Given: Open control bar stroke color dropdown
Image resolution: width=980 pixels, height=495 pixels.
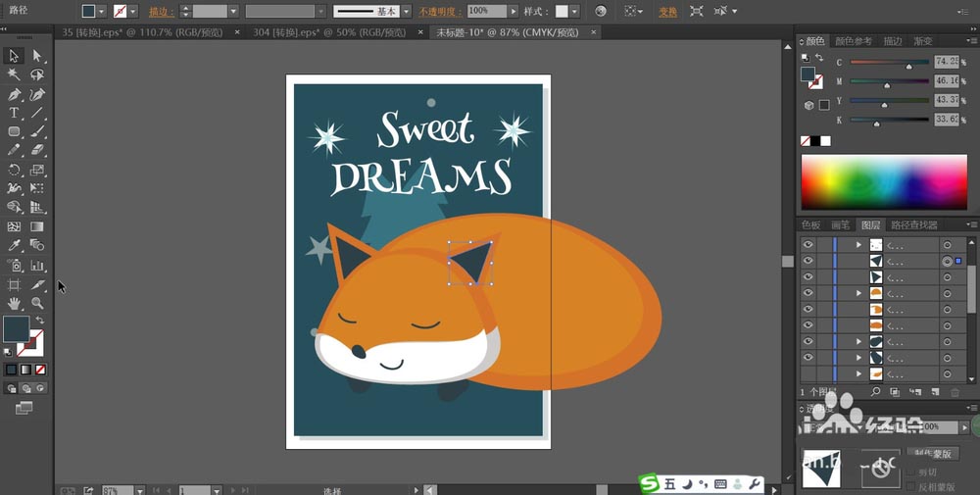Looking at the screenshot, I should (132, 11).
